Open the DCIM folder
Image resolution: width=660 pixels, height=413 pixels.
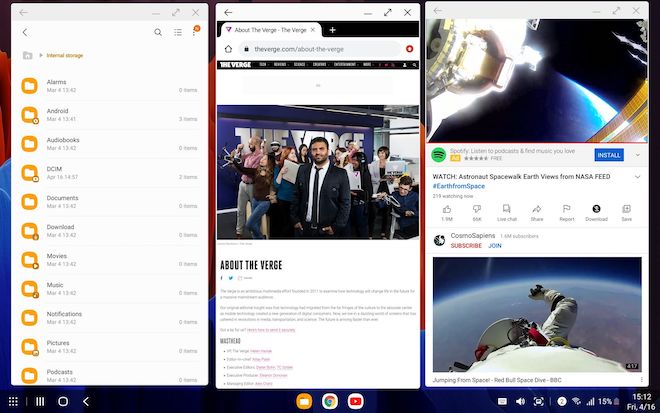[109, 173]
